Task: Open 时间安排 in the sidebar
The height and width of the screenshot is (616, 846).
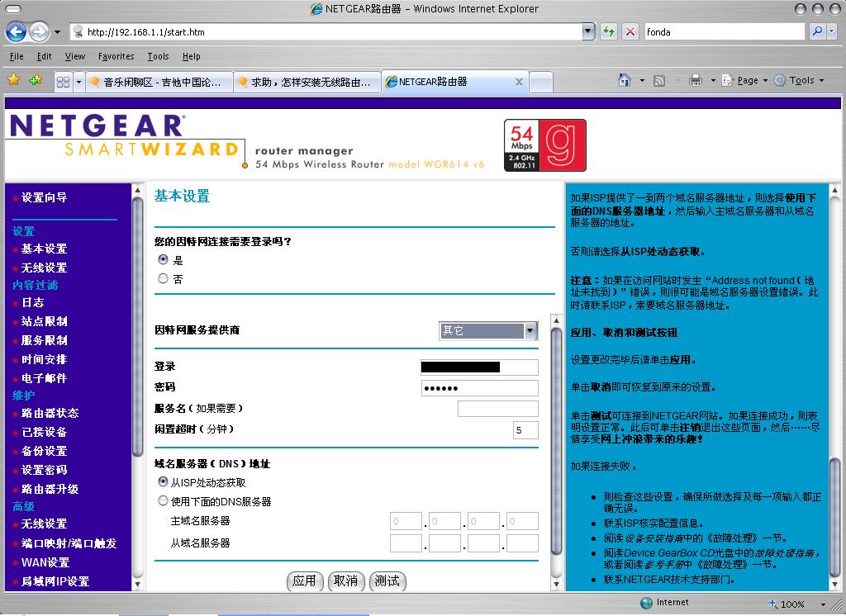Action: 45,359
